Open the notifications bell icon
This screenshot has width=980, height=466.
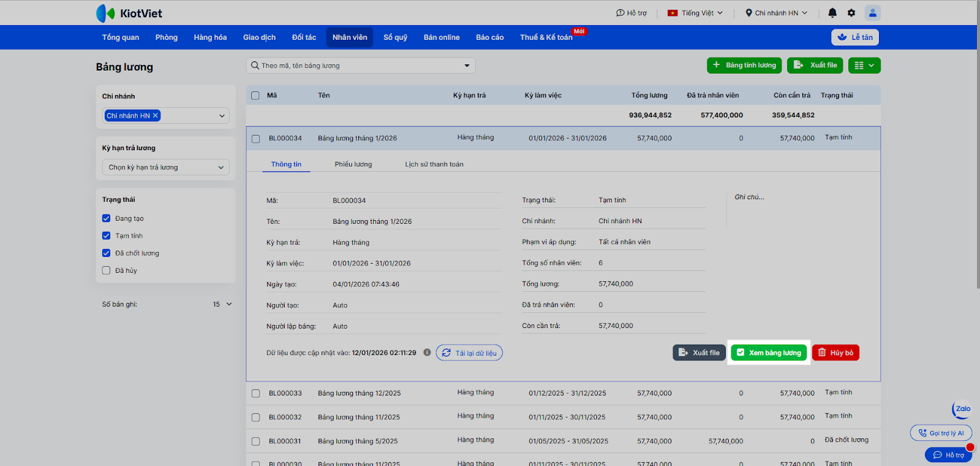832,13
